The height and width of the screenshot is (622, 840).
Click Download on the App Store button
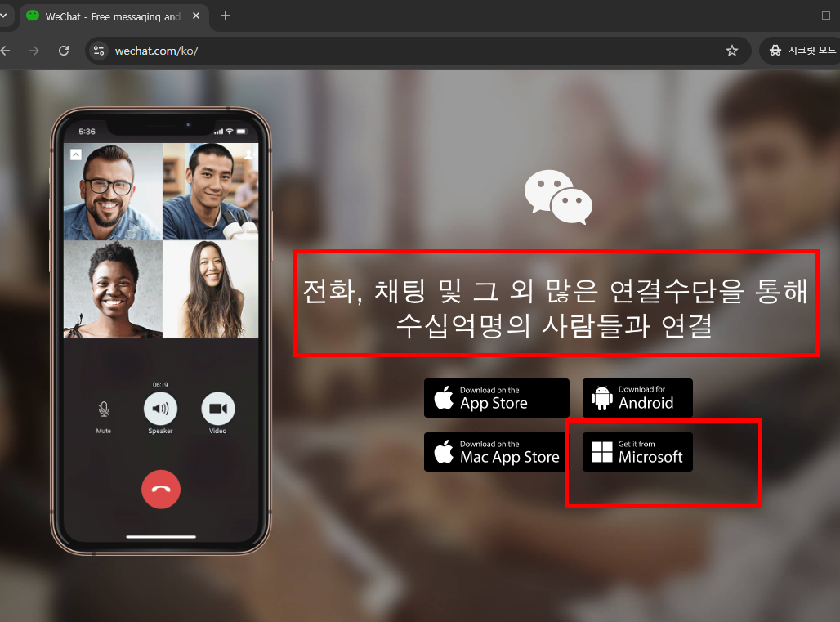click(497, 398)
